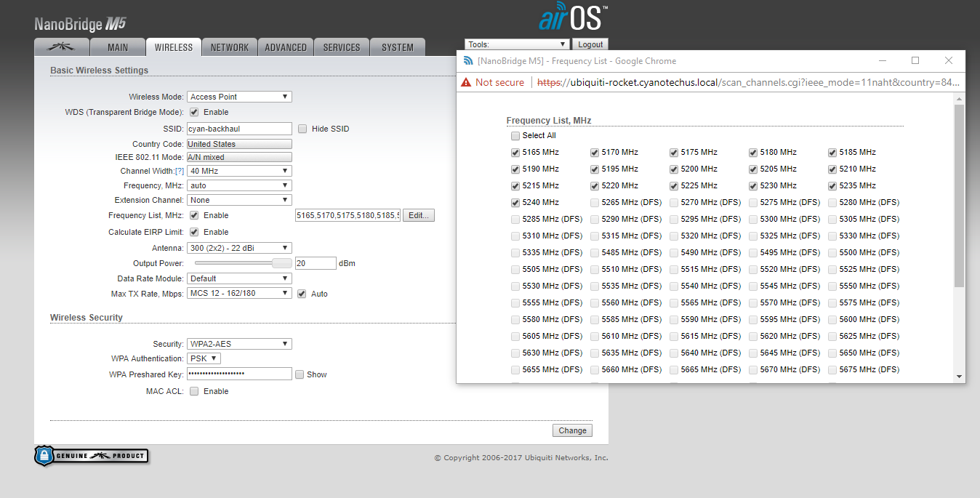
Task: Click the 5265 MHz (DFS) checkbox
Action: (x=595, y=202)
